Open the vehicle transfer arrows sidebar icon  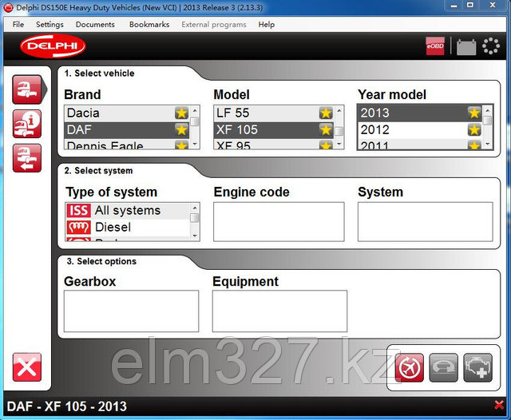pos(27,158)
